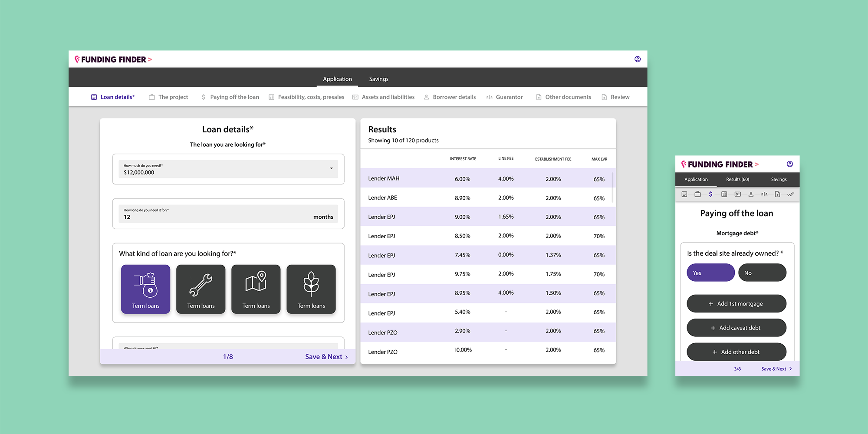The image size is (868, 434).
Task: Select Yes for deal site already owned
Action: click(710, 273)
